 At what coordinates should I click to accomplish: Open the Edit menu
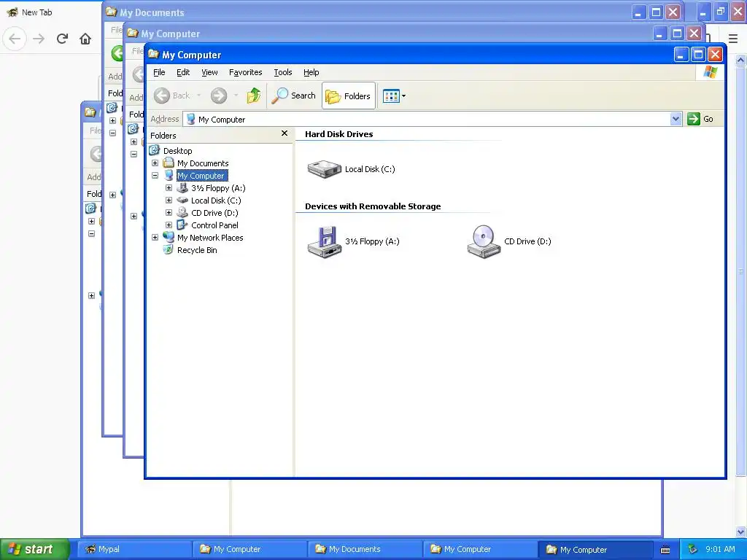[183, 72]
